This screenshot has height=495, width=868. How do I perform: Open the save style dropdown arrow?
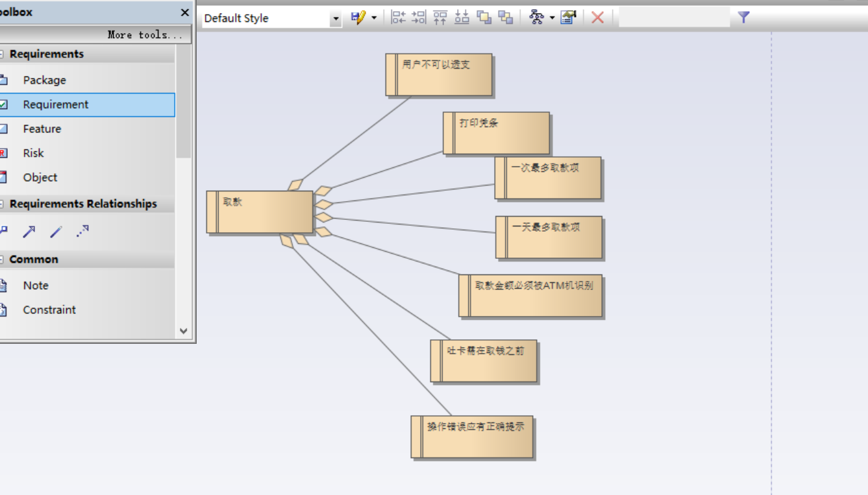pyautogui.click(x=374, y=18)
